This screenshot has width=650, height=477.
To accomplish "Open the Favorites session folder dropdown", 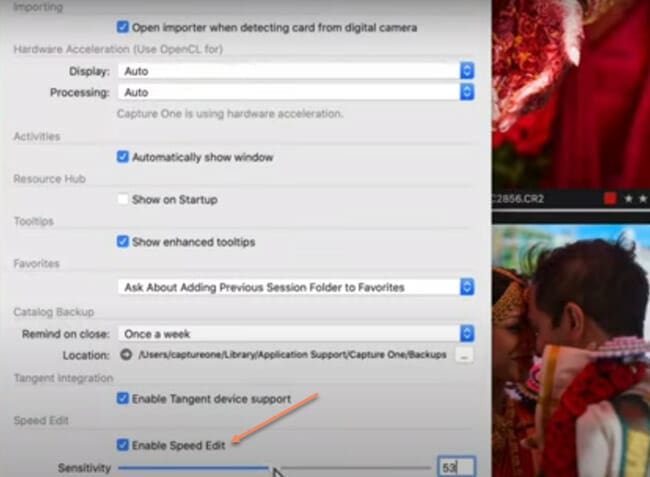I will point(296,287).
